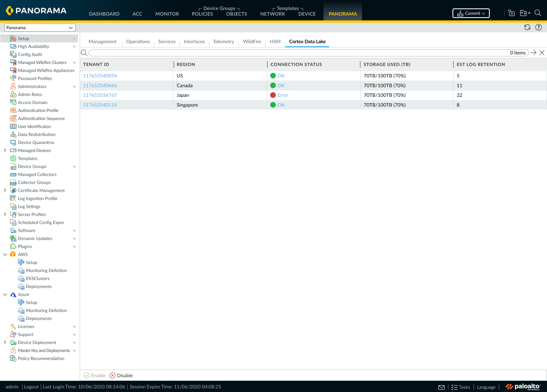Click the Admin Roles icon
Viewport: 547px width, 392px height.
13,94
